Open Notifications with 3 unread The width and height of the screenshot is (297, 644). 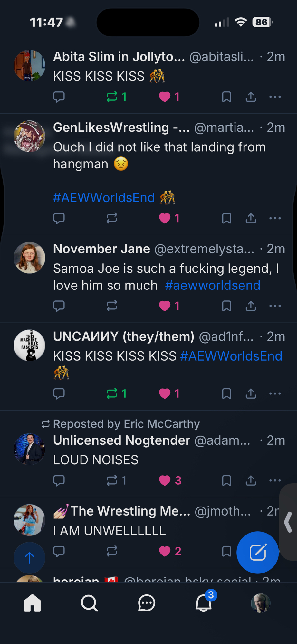click(x=204, y=603)
